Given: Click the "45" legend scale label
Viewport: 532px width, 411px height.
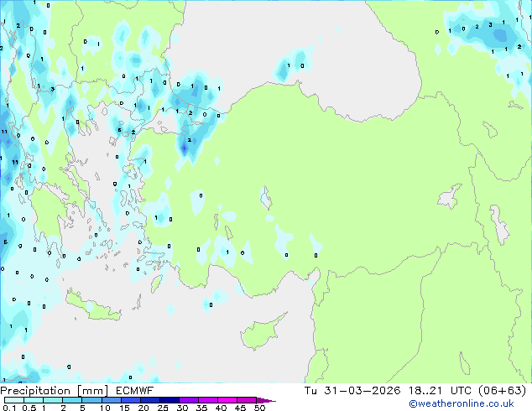Looking at the screenshot, I should (241, 408).
